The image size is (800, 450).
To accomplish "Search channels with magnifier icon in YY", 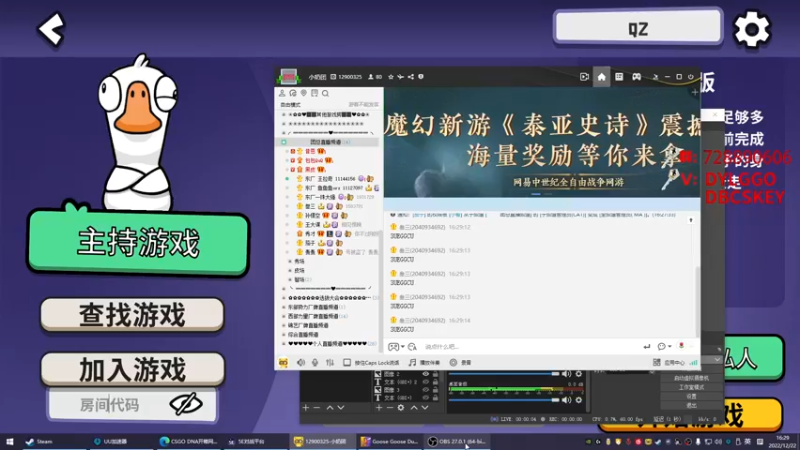I will pyautogui.click(x=326, y=93).
